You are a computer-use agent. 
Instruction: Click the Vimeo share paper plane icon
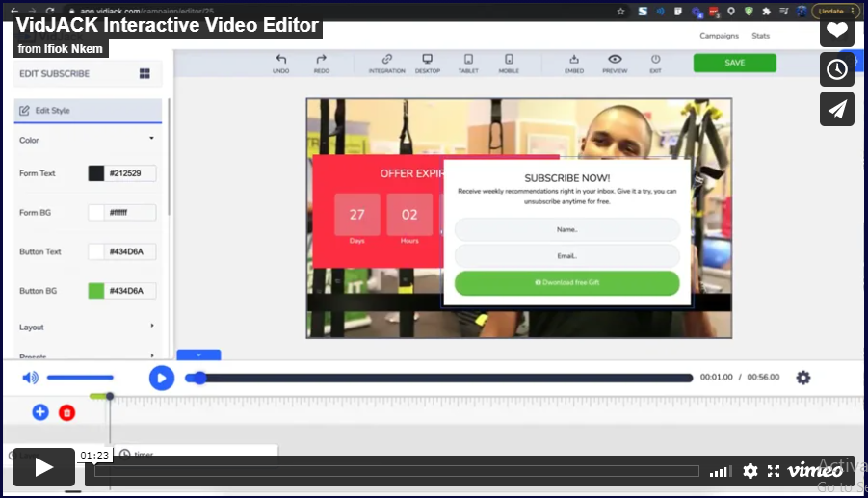[837, 109]
